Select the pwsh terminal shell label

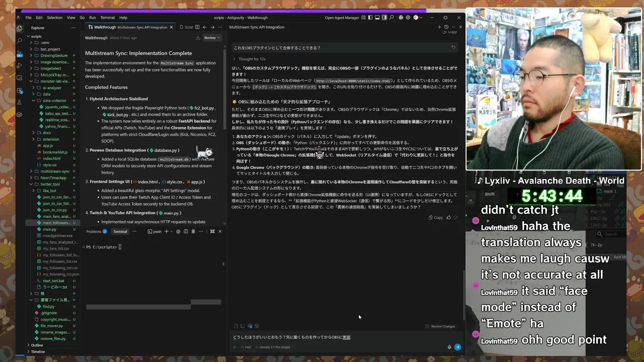(x=155, y=231)
